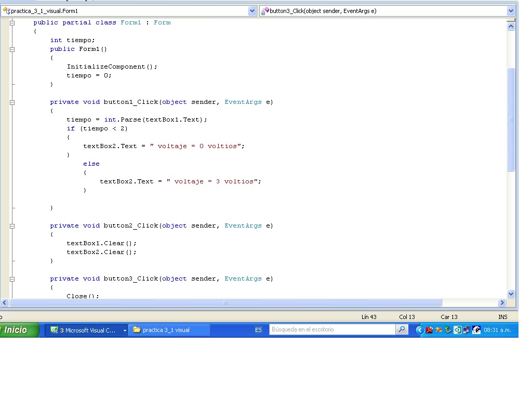Click the textBox2.Clear(); line
This screenshot has width=532, height=399.
coord(101,252)
